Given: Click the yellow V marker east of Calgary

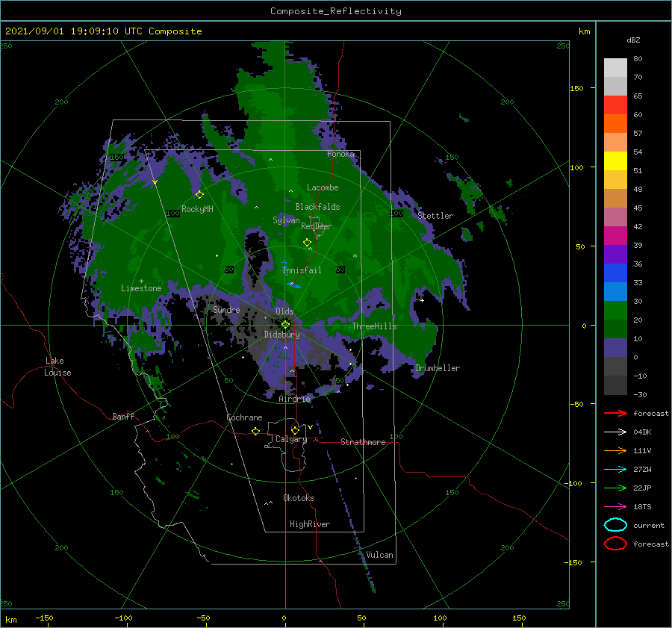Looking at the screenshot, I should pos(310,427).
